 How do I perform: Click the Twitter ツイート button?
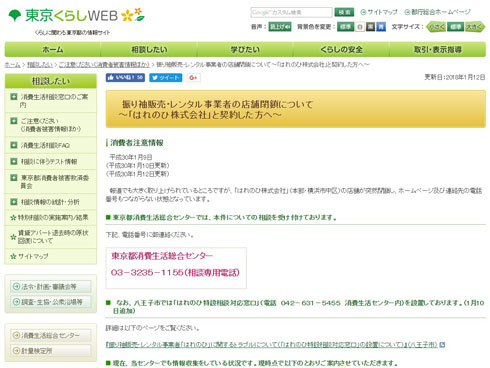(x=166, y=78)
